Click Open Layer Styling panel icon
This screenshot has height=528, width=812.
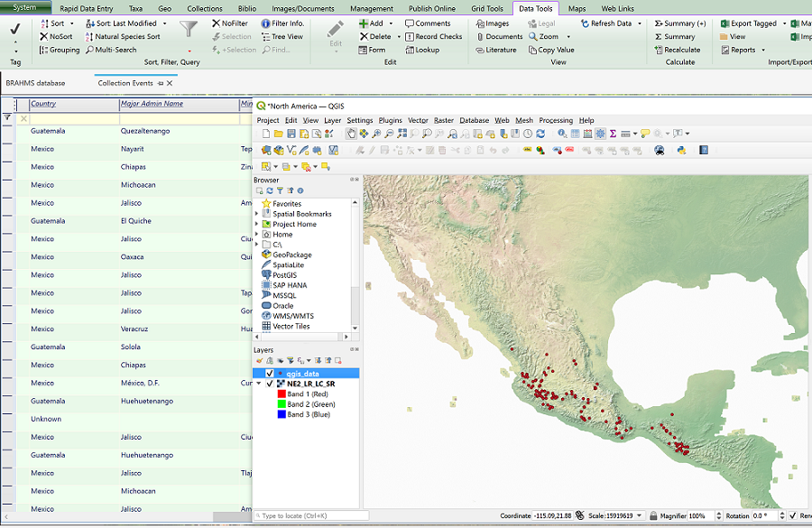pos(260,361)
